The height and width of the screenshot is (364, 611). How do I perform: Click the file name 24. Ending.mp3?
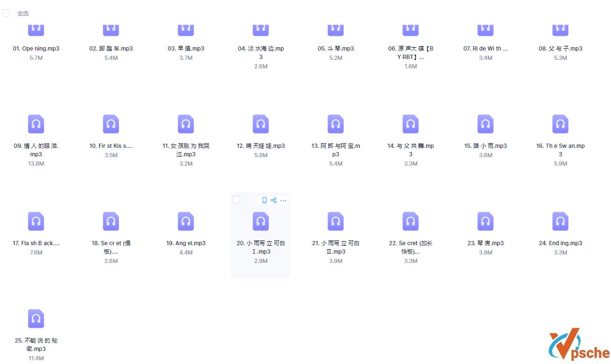click(560, 243)
